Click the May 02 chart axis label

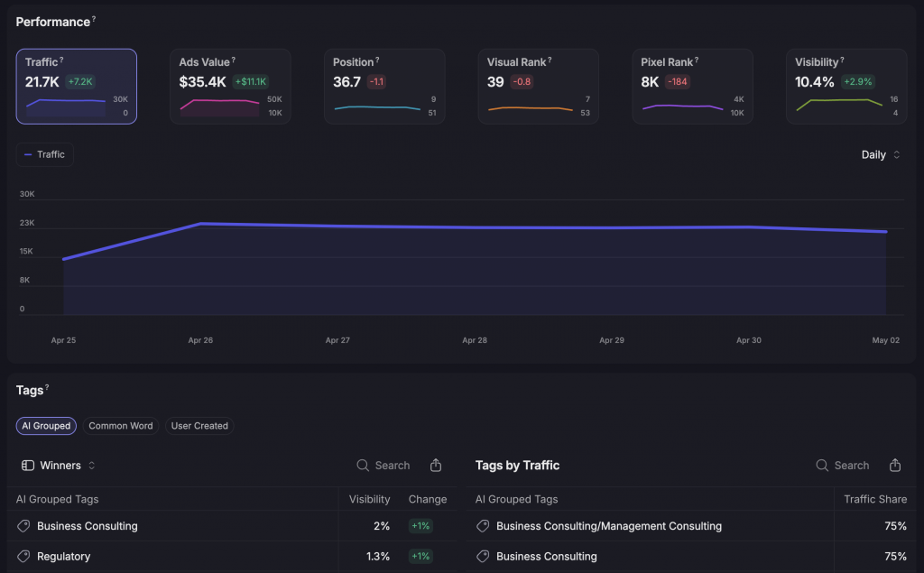pyautogui.click(x=886, y=340)
